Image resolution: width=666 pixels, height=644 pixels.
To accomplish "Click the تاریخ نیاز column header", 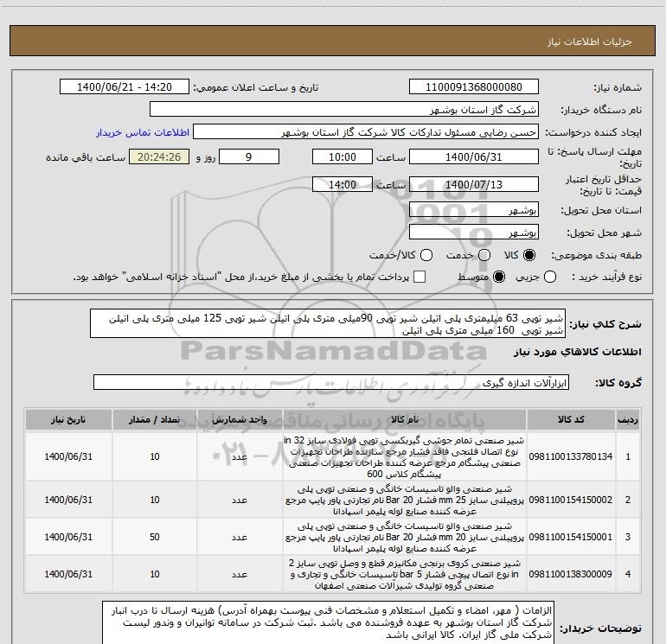I will click(68, 420).
